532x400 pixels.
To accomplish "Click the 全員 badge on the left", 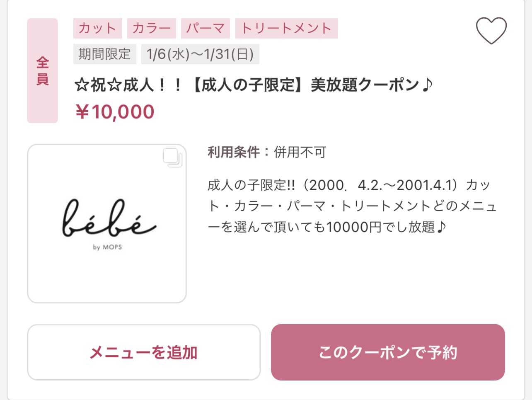I will coord(42,70).
